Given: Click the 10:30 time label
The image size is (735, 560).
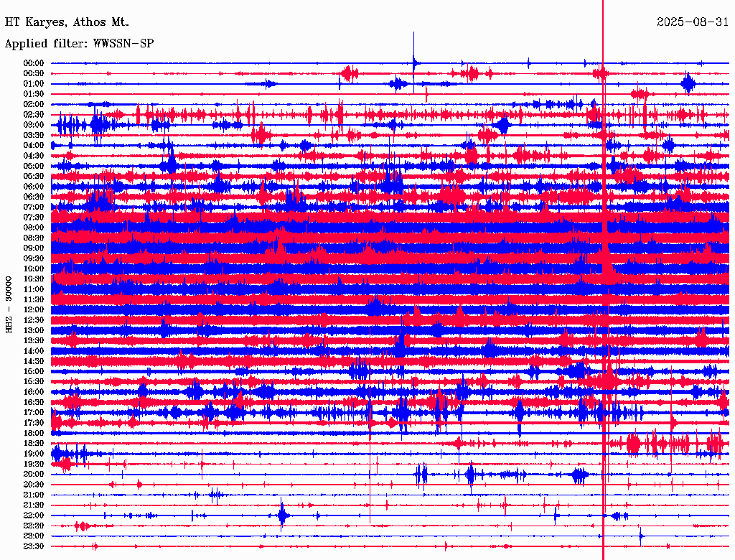Looking at the screenshot, I should 34,279.
